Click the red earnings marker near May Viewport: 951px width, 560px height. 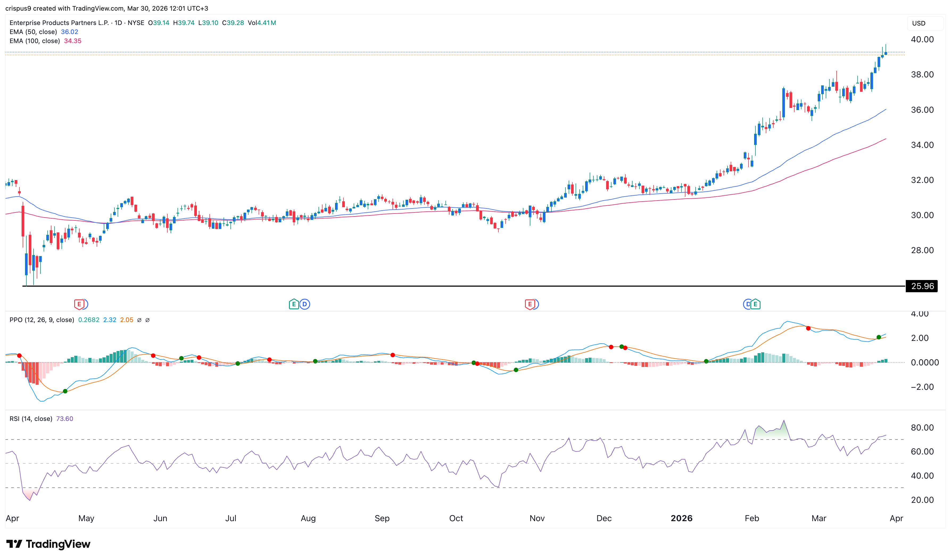[x=79, y=304]
